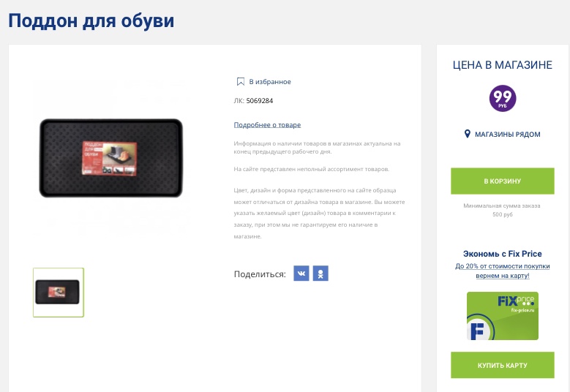Click the КУПИТЬ КАРТУ button
The width and height of the screenshot is (570, 392).
tap(503, 365)
